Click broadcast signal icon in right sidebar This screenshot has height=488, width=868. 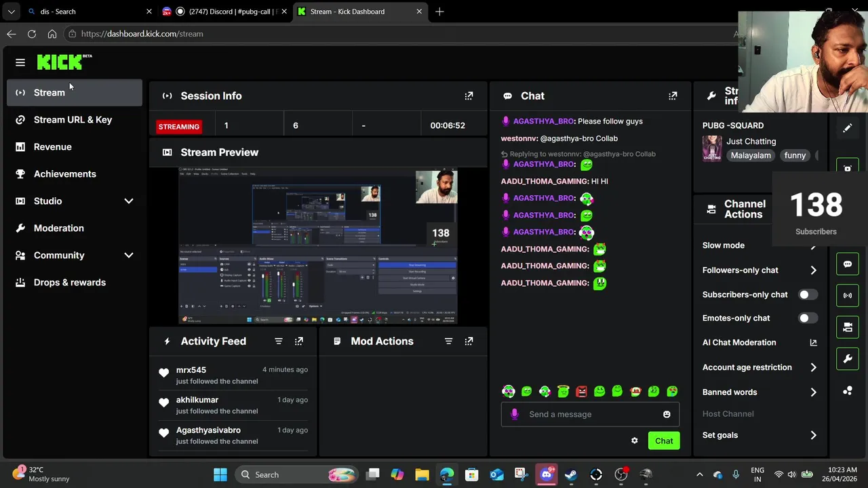point(848,296)
